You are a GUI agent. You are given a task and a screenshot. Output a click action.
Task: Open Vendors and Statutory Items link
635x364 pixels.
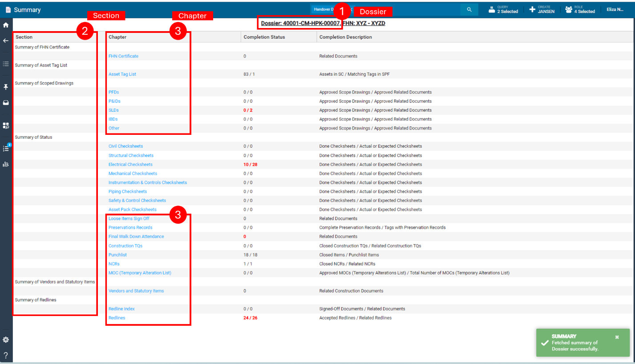136,291
